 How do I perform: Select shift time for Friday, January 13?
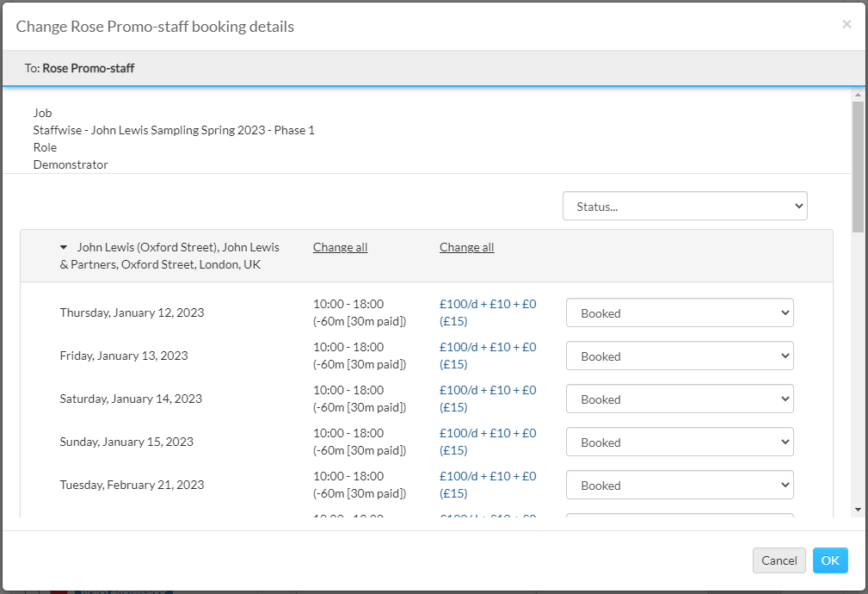[360, 356]
